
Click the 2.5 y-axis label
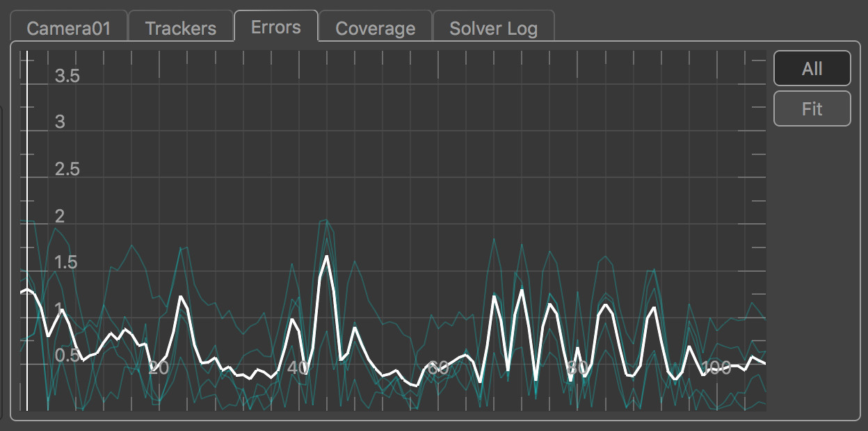click(67, 169)
